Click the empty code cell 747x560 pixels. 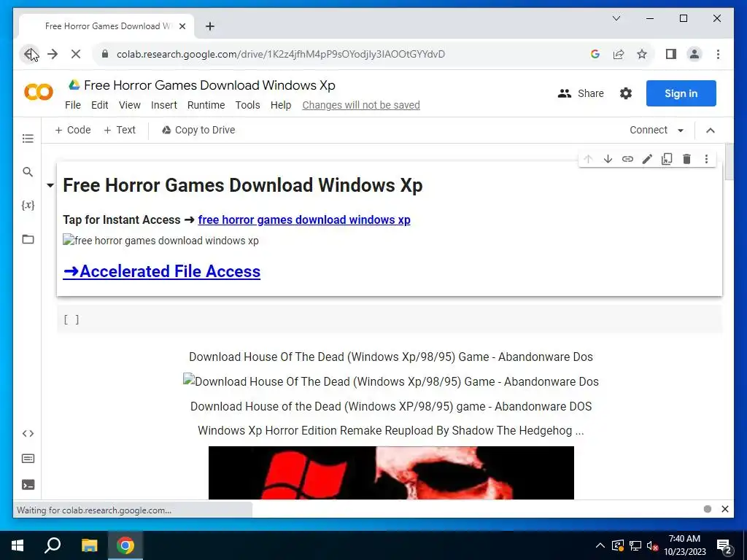pyautogui.click(x=390, y=319)
